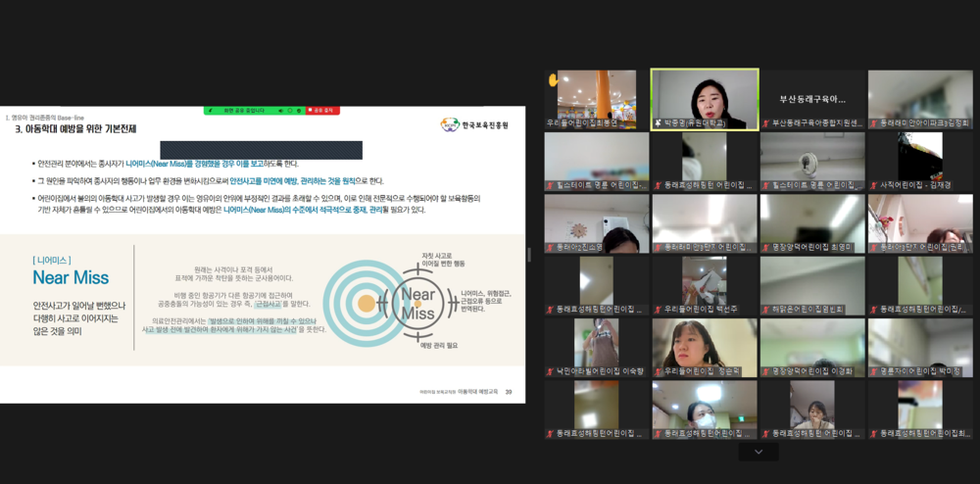980x484 pixels.
Task: Click the muted mic icon on 부산동래구육아종합지원센터 tile
Action: 765,122
